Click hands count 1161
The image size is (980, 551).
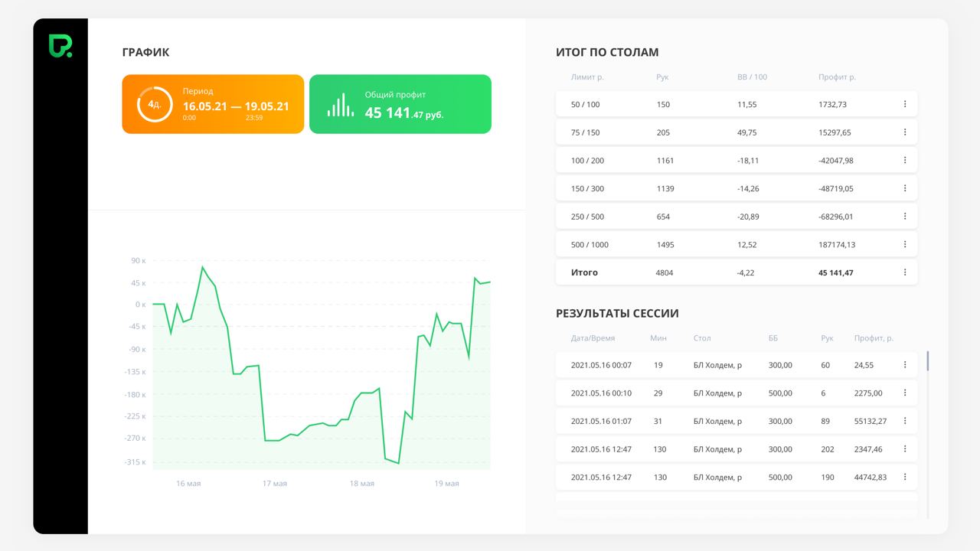coord(665,161)
